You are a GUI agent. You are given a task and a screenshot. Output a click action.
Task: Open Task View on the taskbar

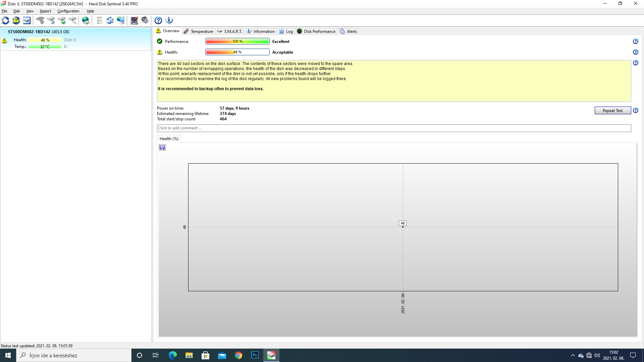pyautogui.click(x=156, y=355)
